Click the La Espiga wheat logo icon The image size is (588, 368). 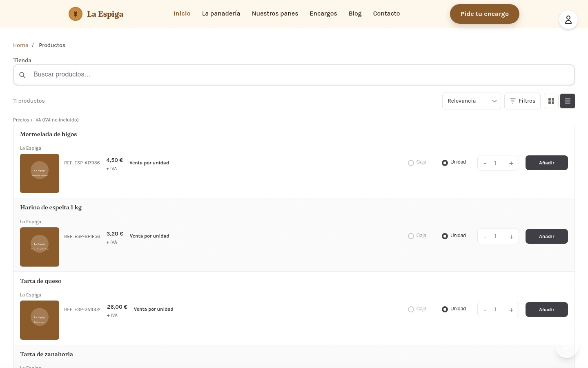76,14
